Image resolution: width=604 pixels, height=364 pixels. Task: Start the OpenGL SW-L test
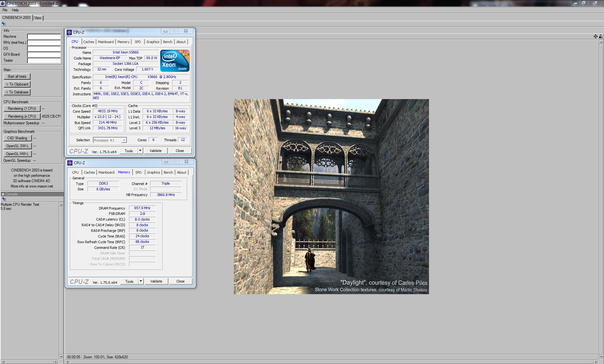click(17, 146)
